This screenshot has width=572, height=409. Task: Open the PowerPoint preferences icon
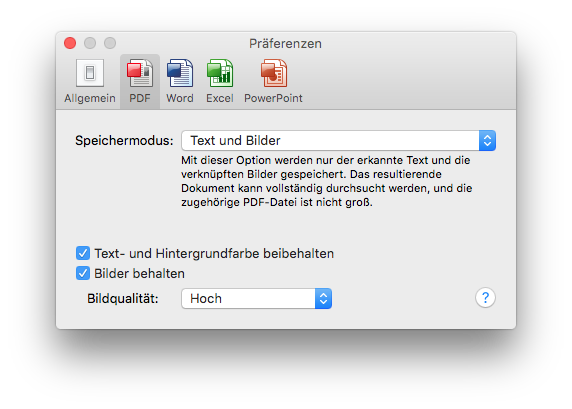pyautogui.click(x=274, y=73)
